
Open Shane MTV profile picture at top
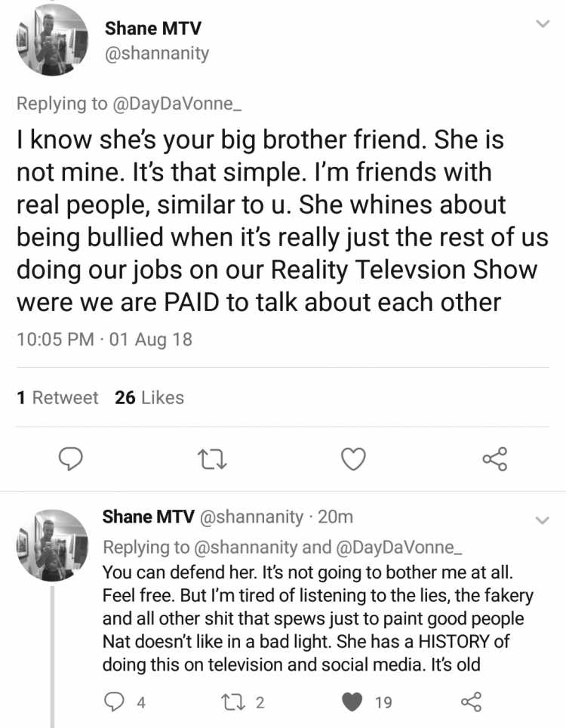(52, 40)
